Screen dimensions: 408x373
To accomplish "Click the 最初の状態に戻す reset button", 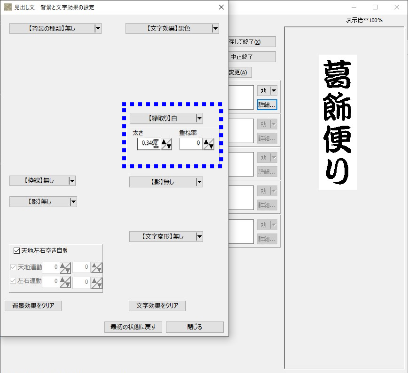I will point(133,327).
